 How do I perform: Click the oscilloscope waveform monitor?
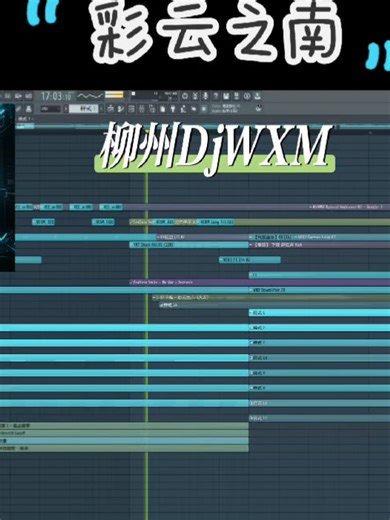pyautogui.click(x=90, y=96)
